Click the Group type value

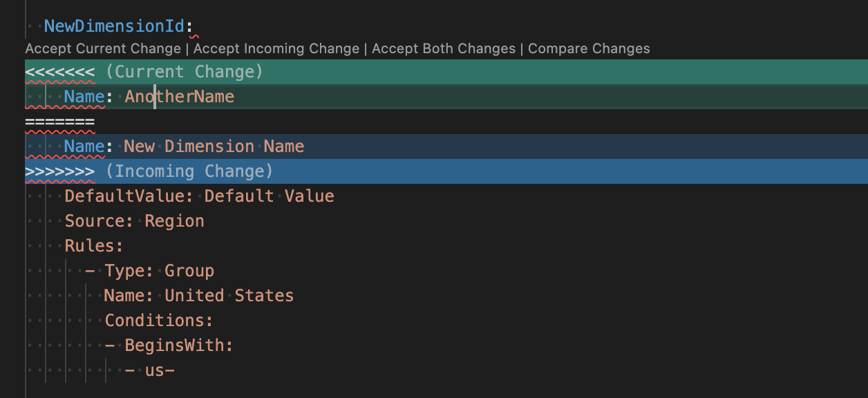tap(189, 271)
